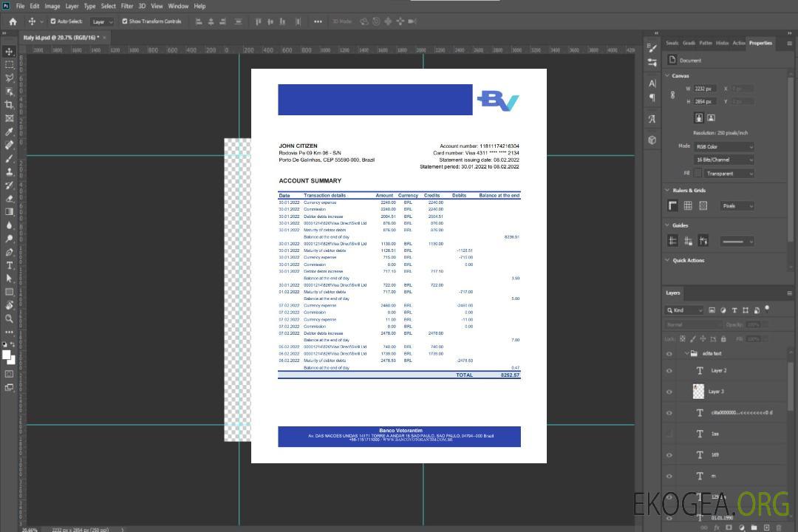Open the Glyphs panel icon
798x532 pixels.
tap(652, 119)
